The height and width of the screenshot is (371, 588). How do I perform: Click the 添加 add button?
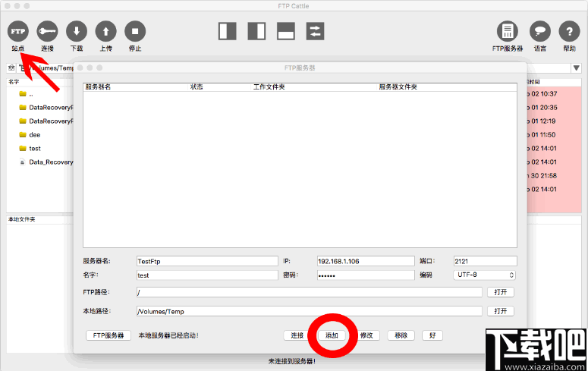332,335
